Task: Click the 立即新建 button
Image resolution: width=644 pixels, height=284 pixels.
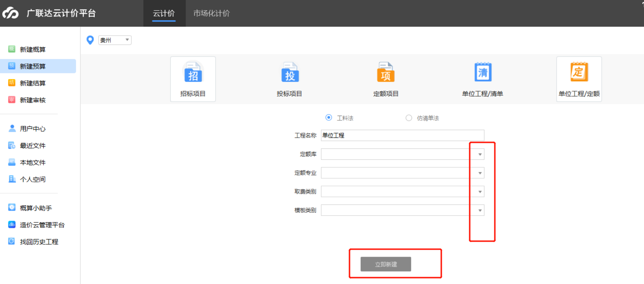Action: click(386, 264)
